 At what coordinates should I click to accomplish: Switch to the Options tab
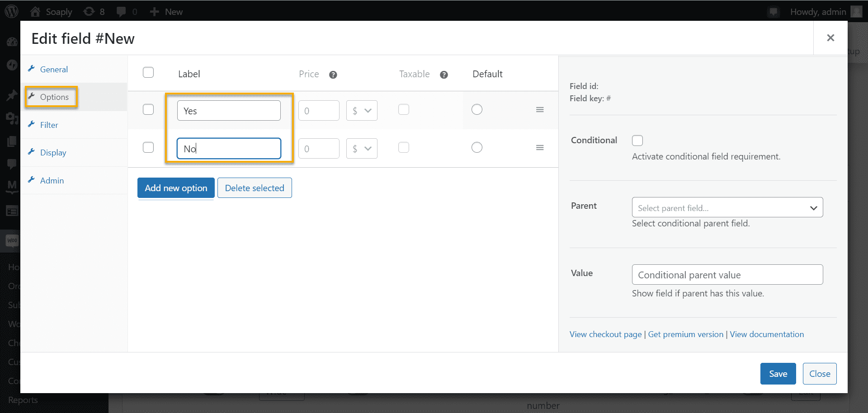pos(74,97)
